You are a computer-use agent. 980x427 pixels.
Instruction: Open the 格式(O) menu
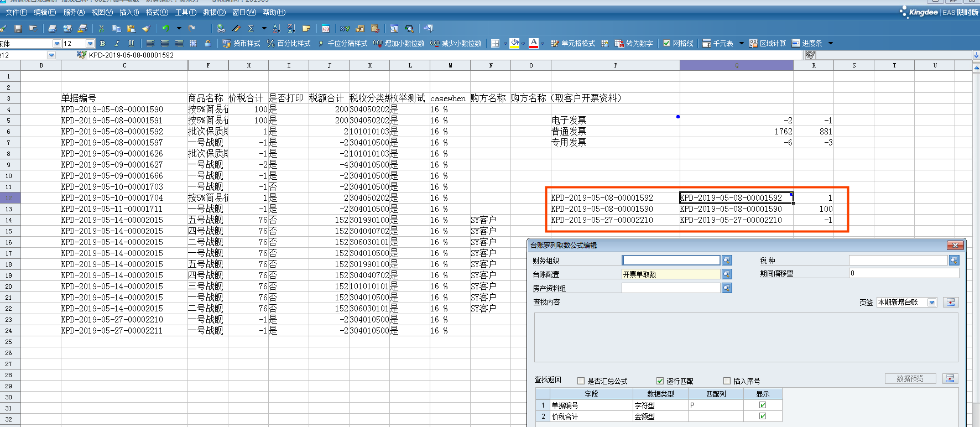pyautogui.click(x=157, y=12)
